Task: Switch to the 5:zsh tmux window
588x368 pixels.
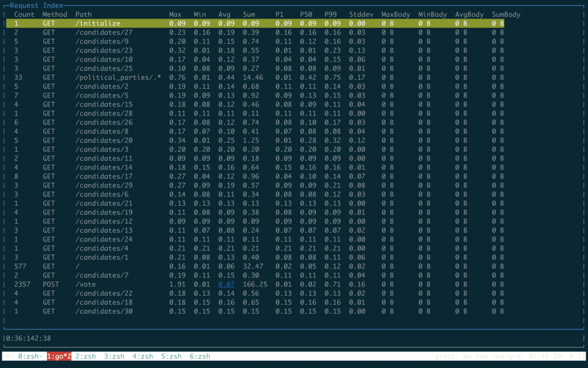Action: pyautogui.click(x=171, y=356)
